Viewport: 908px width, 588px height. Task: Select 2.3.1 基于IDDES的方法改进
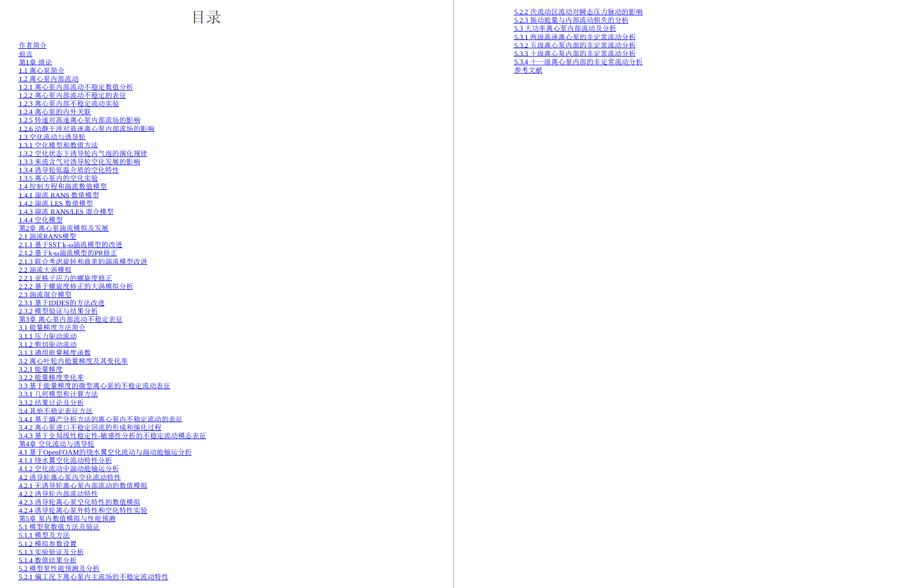61,303
